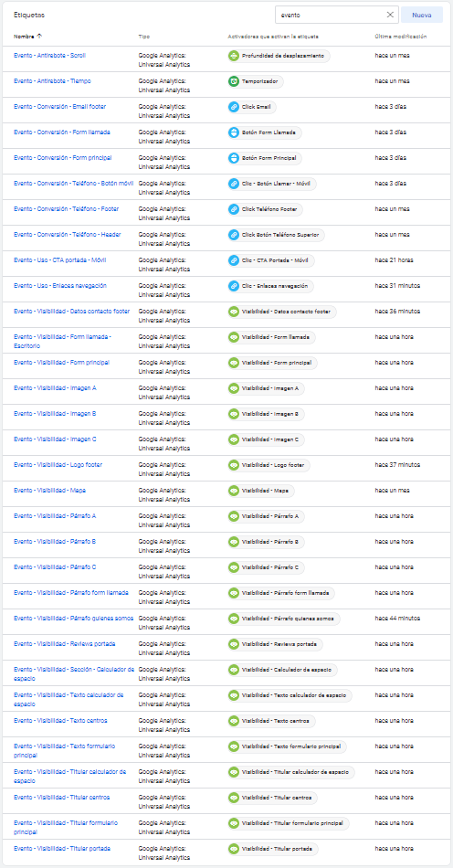Click icon of Clic - CTA Portada - Móvil
This screenshot has height=868, width=453.
tap(234, 260)
